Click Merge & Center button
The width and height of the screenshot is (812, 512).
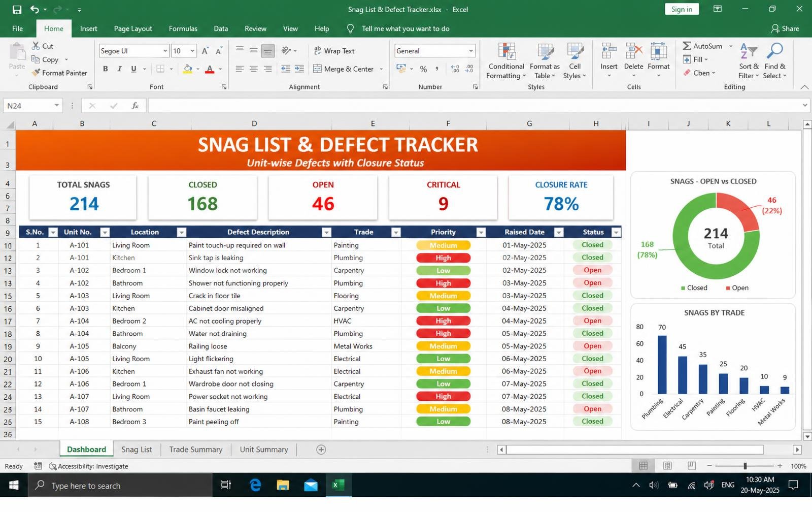click(x=344, y=69)
